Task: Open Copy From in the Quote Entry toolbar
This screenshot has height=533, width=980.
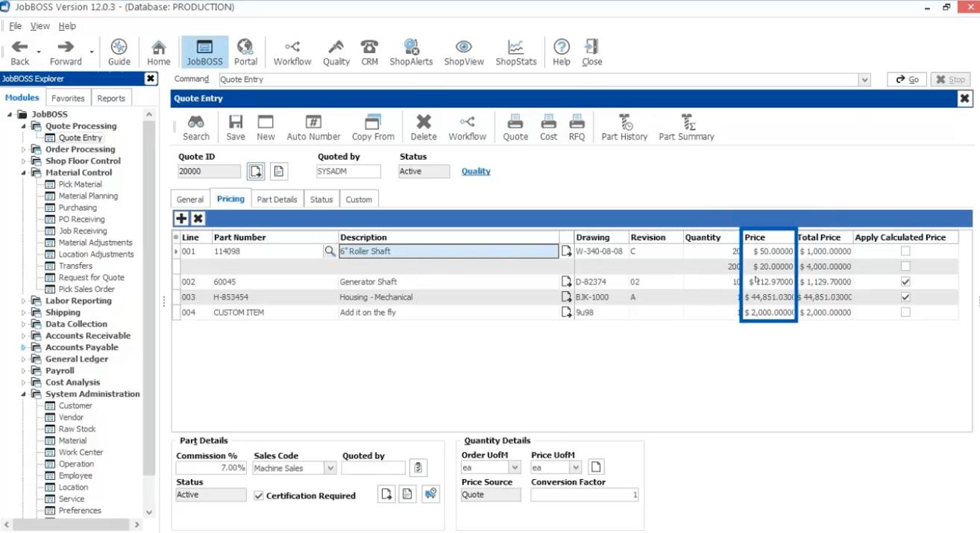Action: [x=372, y=127]
